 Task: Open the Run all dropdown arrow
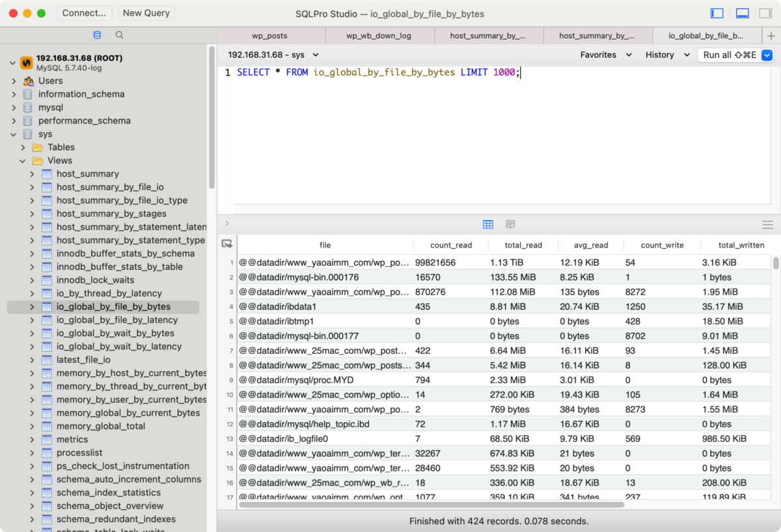(x=766, y=55)
